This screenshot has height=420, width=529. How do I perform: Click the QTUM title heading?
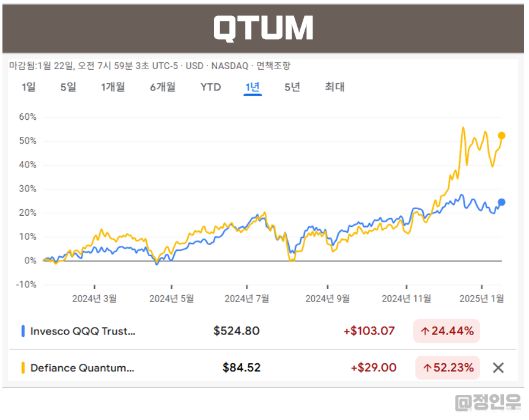264,29
